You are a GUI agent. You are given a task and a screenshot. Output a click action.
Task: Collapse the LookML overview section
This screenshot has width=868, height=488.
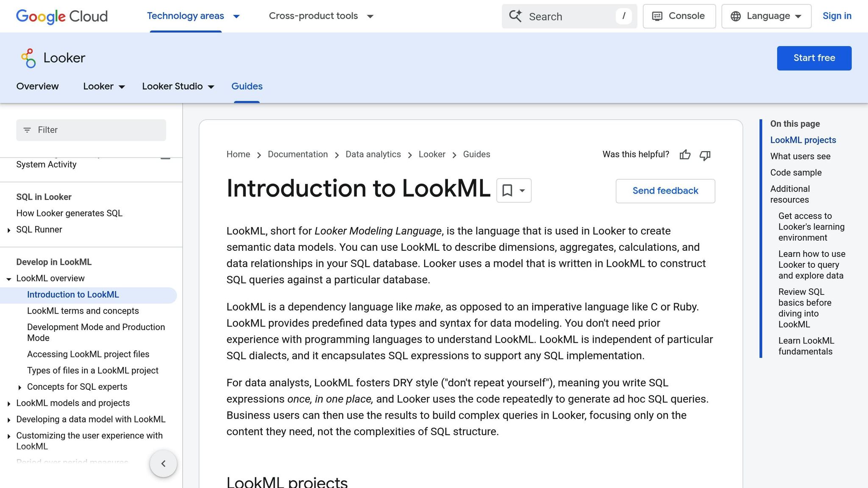click(9, 279)
